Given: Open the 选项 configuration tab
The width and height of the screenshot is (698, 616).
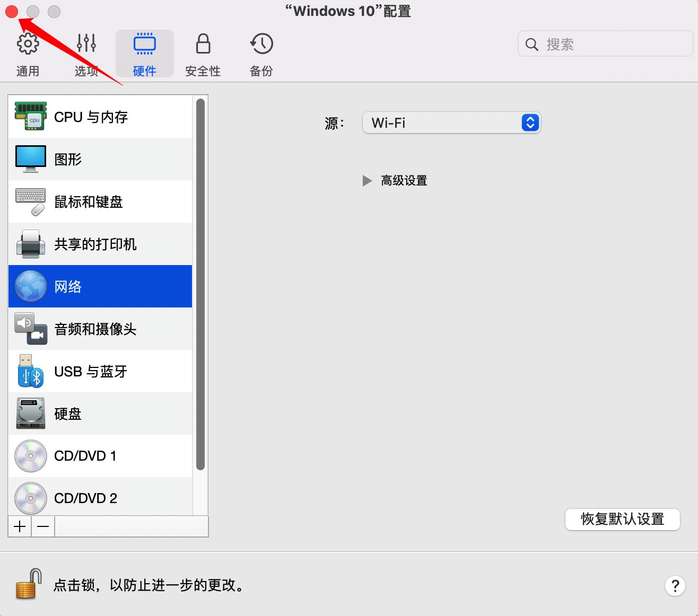Looking at the screenshot, I should [x=86, y=52].
